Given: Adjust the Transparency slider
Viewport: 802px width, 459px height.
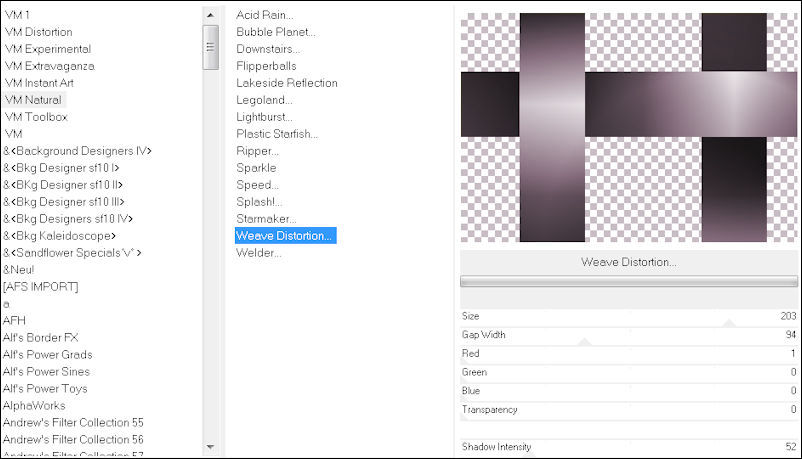Looking at the screenshot, I should click(x=629, y=410).
